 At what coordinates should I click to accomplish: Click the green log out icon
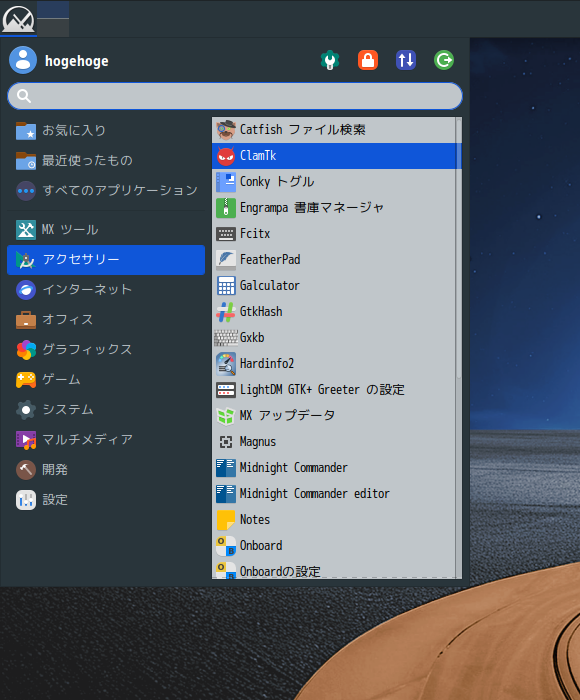[x=444, y=60]
